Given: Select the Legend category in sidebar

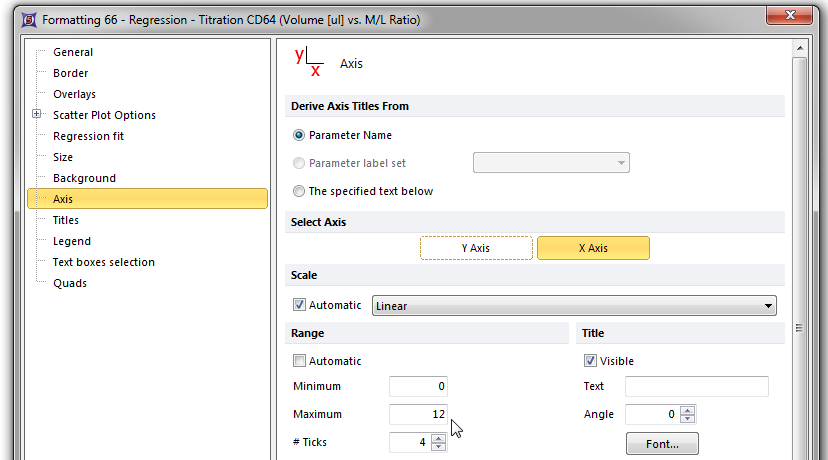Looking at the screenshot, I should pyautogui.click(x=72, y=241).
